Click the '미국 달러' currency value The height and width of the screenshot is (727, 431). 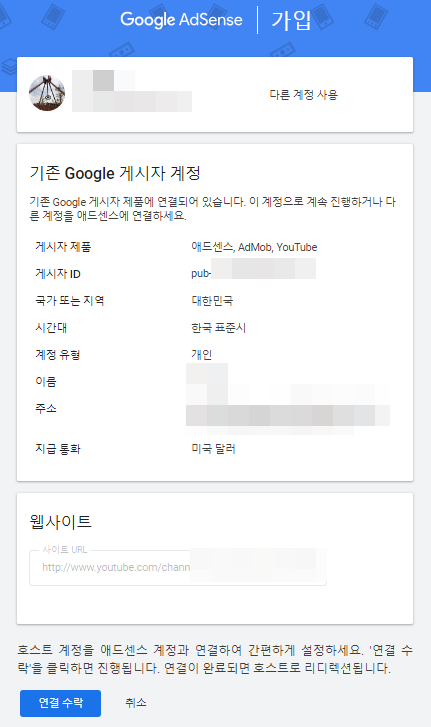214,449
